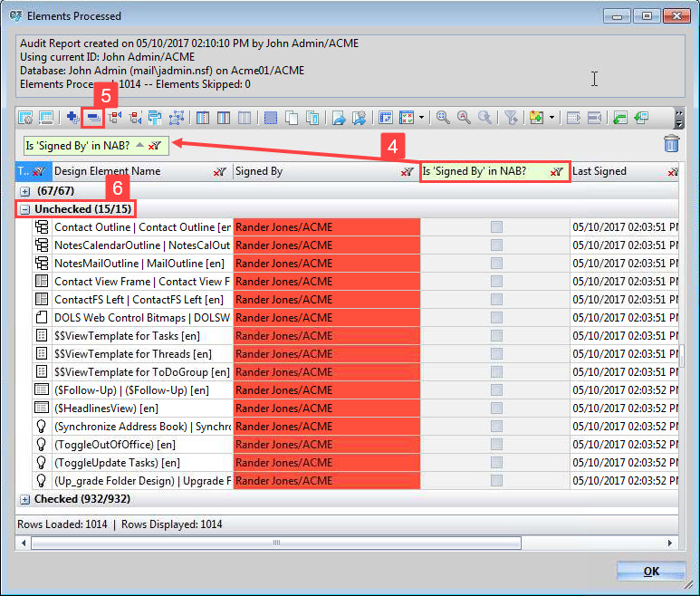Click the filter icon on Signed By column
The height and width of the screenshot is (596, 700).
coord(408,171)
